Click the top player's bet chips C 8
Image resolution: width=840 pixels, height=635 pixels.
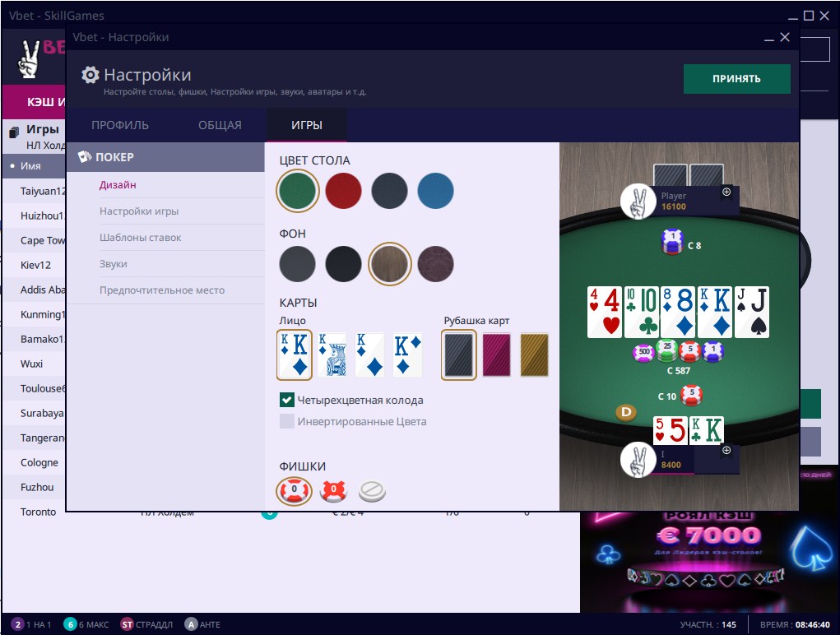point(672,242)
